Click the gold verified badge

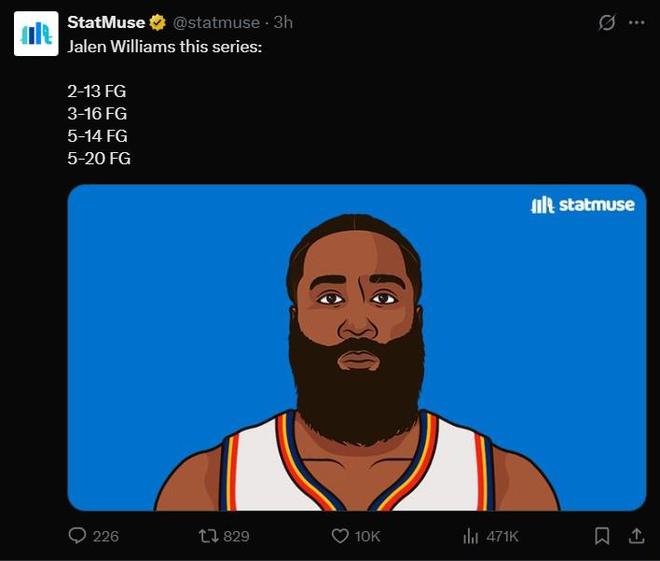[158, 22]
